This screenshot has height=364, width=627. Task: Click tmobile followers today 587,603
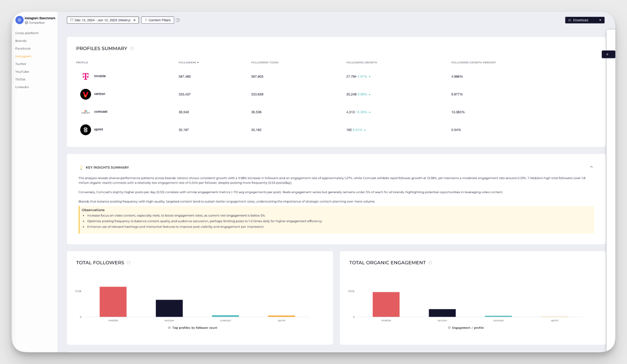click(x=257, y=76)
